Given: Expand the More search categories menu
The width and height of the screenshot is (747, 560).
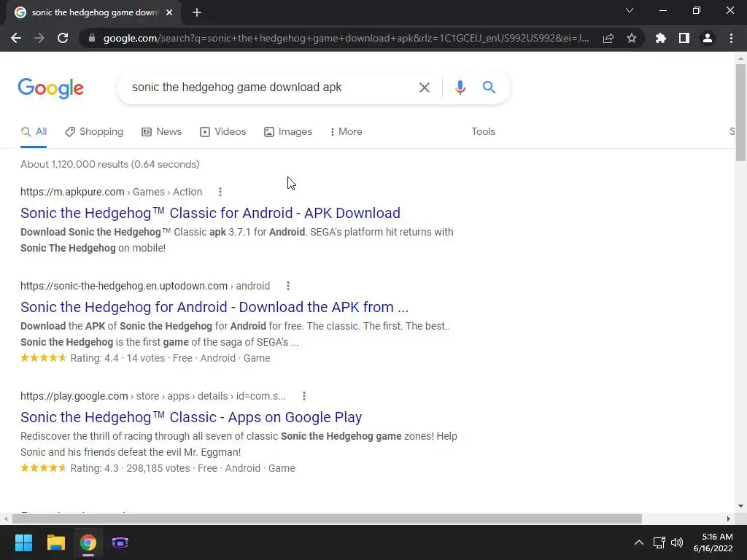Looking at the screenshot, I should click(347, 132).
